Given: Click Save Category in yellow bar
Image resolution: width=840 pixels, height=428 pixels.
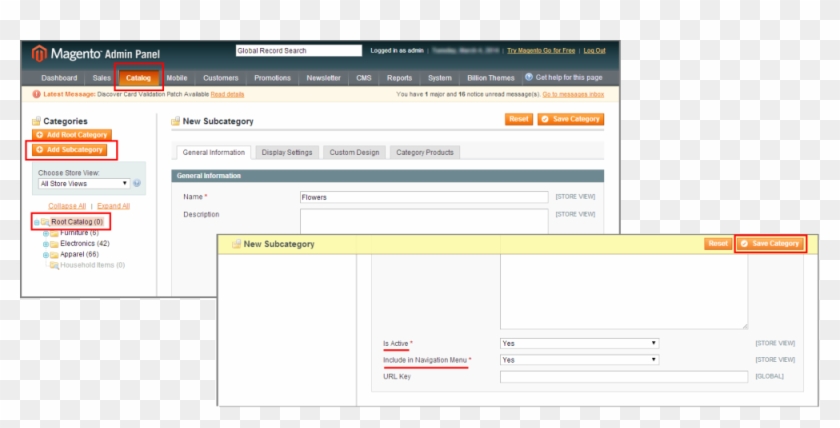Looking at the screenshot, I should tap(770, 244).
